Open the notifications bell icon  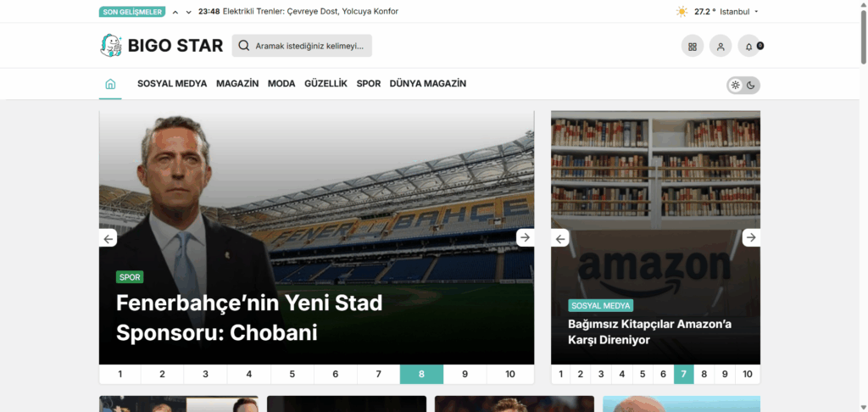click(x=748, y=47)
